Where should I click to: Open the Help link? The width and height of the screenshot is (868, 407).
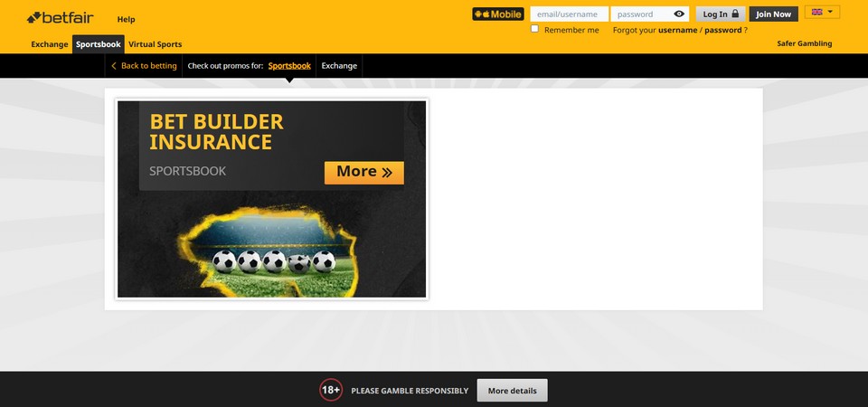click(x=127, y=19)
